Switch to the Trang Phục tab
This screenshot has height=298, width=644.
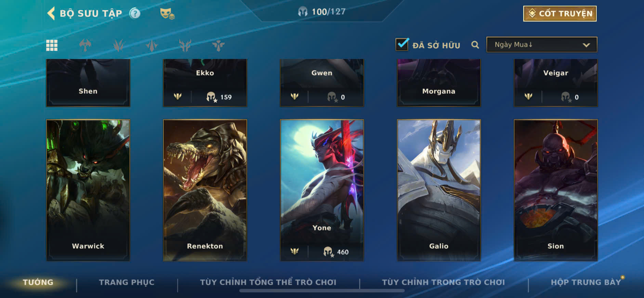point(127,282)
